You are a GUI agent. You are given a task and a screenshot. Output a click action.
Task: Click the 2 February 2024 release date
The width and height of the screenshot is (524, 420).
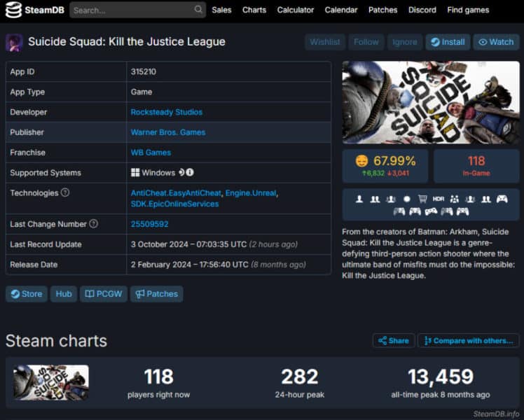(x=189, y=265)
